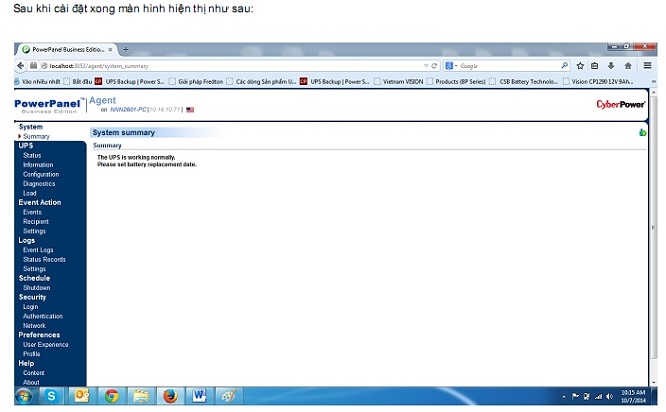Click the bookmark star icon in toolbar
The height and width of the screenshot is (412, 666).
pos(579,65)
